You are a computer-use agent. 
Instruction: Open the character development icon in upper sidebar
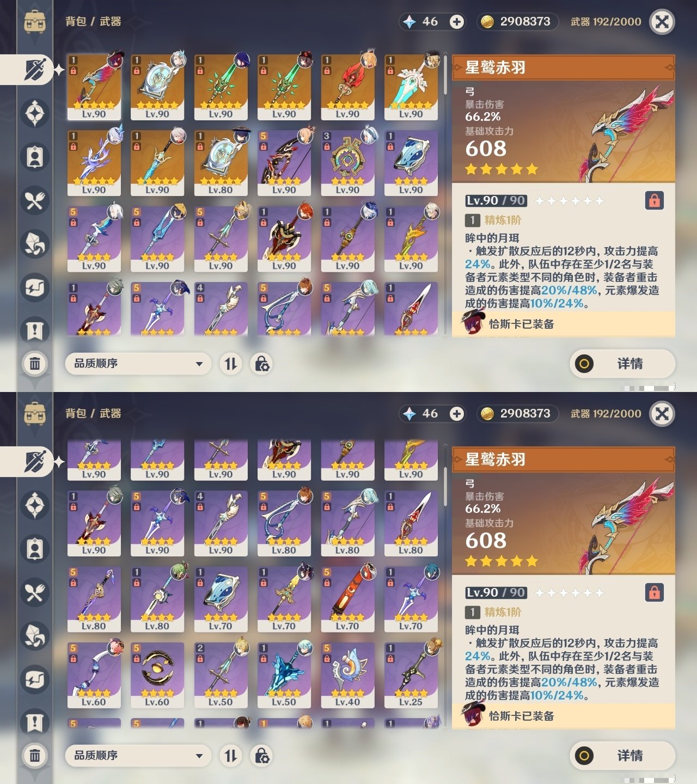click(x=35, y=157)
